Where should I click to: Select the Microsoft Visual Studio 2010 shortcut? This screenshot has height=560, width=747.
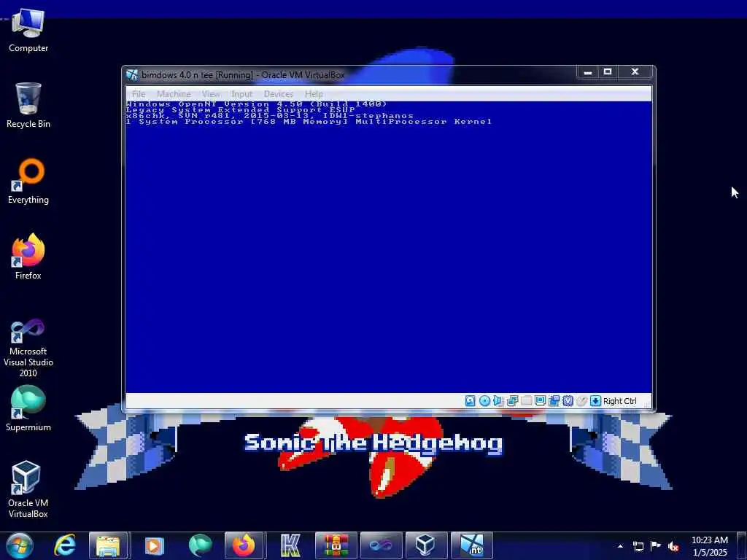click(x=28, y=348)
